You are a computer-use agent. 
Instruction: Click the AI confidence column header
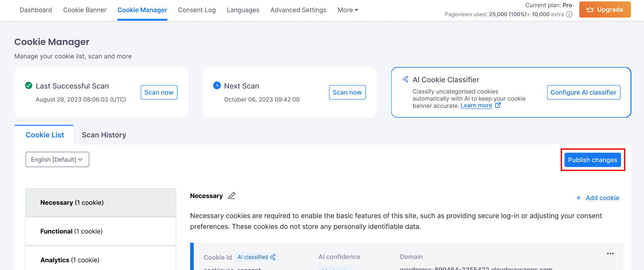click(339, 257)
